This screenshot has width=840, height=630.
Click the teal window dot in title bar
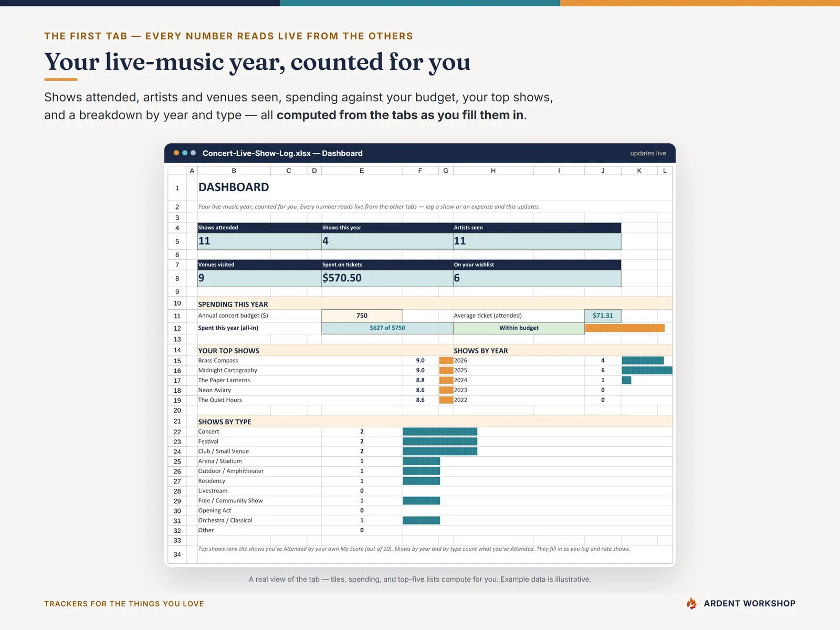[185, 153]
